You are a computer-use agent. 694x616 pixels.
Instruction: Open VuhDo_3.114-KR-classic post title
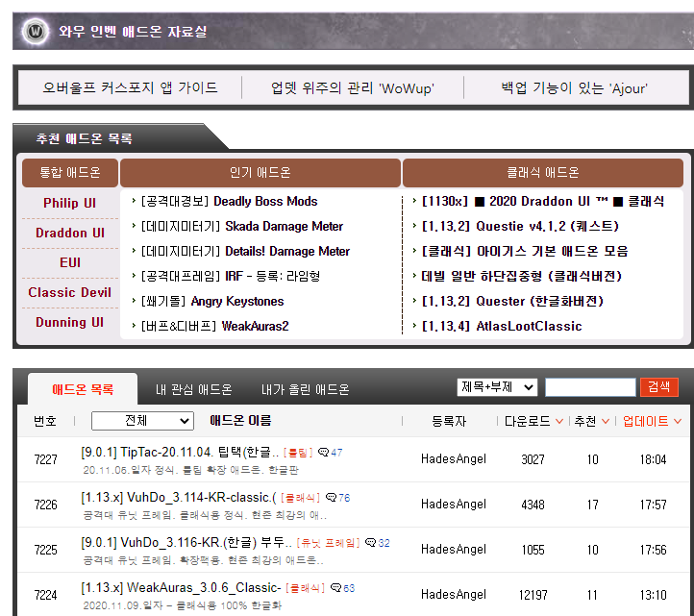[179, 497]
